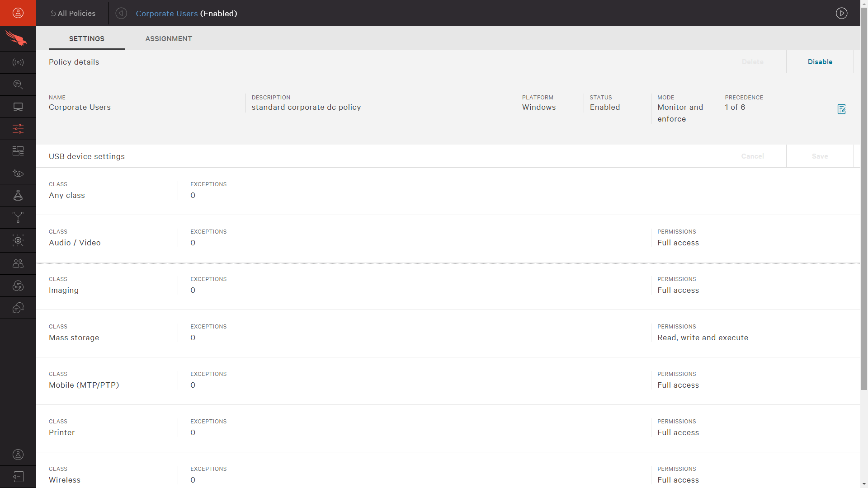Screen dimensions: 868x488
Task: Expand Mass storage exceptions dropdown
Action: (x=193, y=337)
